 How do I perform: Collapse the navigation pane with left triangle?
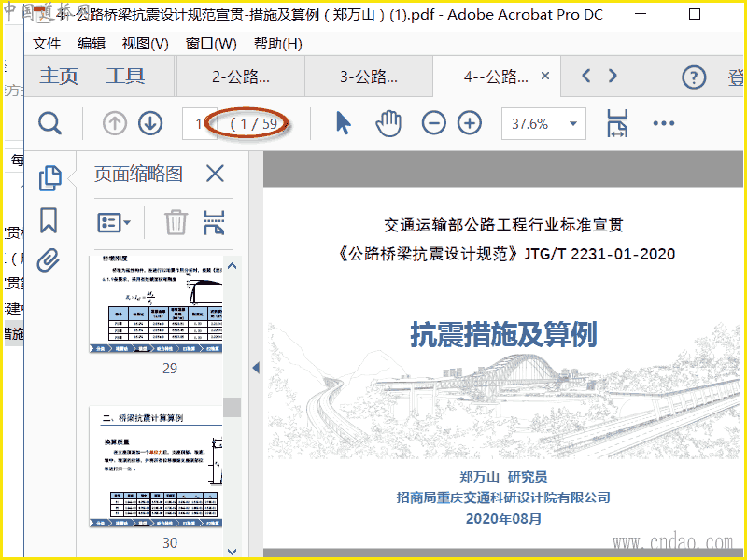click(x=256, y=368)
